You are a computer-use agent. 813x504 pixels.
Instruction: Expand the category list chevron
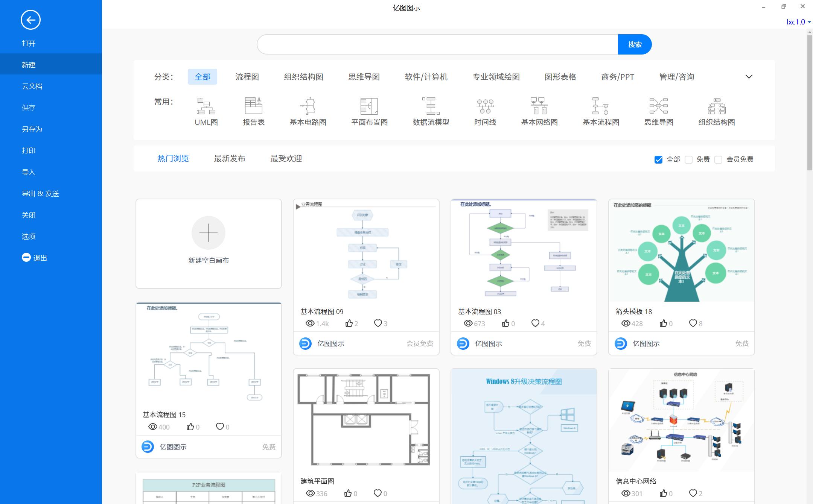(749, 77)
